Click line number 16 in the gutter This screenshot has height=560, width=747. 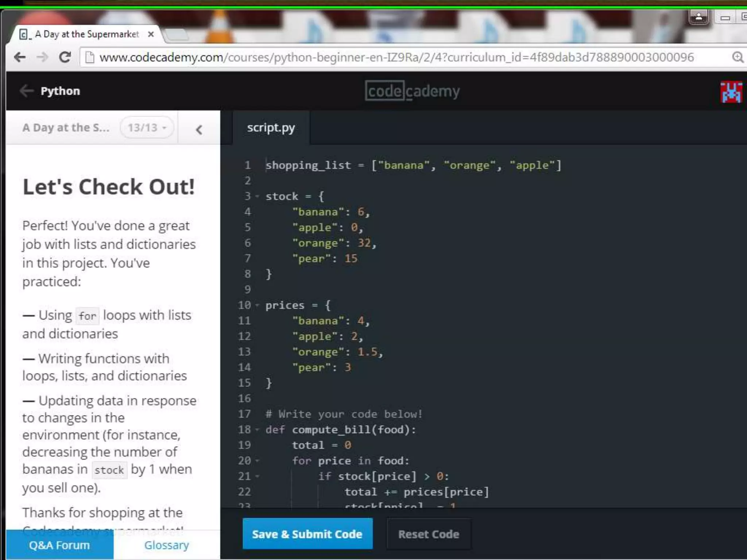click(244, 398)
